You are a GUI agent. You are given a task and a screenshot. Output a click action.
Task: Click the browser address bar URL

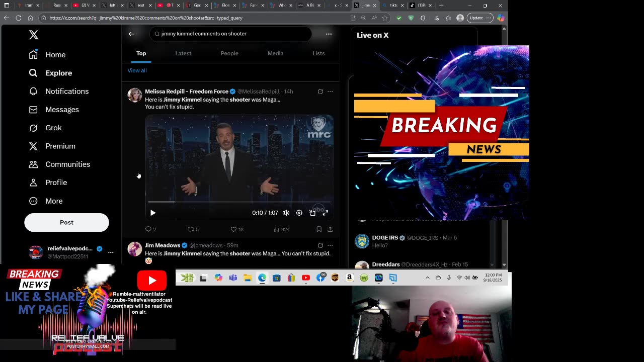pos(146,18)
